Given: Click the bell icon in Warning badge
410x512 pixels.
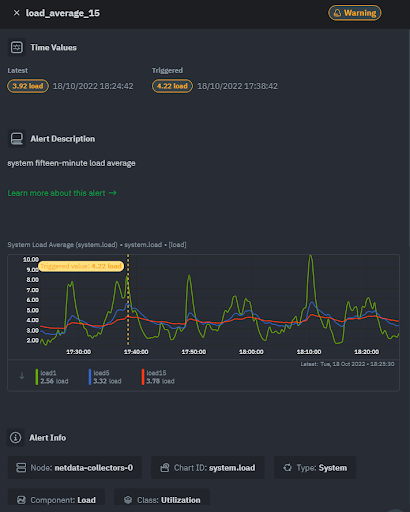Looking at the screenshot, I should pyautogui.click(x=337, y=13).
